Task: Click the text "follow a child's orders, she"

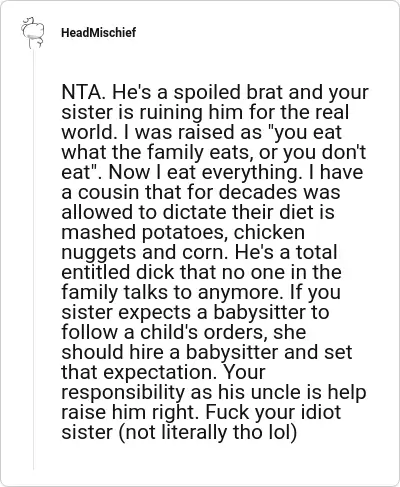Action: (x=184, y=332)
